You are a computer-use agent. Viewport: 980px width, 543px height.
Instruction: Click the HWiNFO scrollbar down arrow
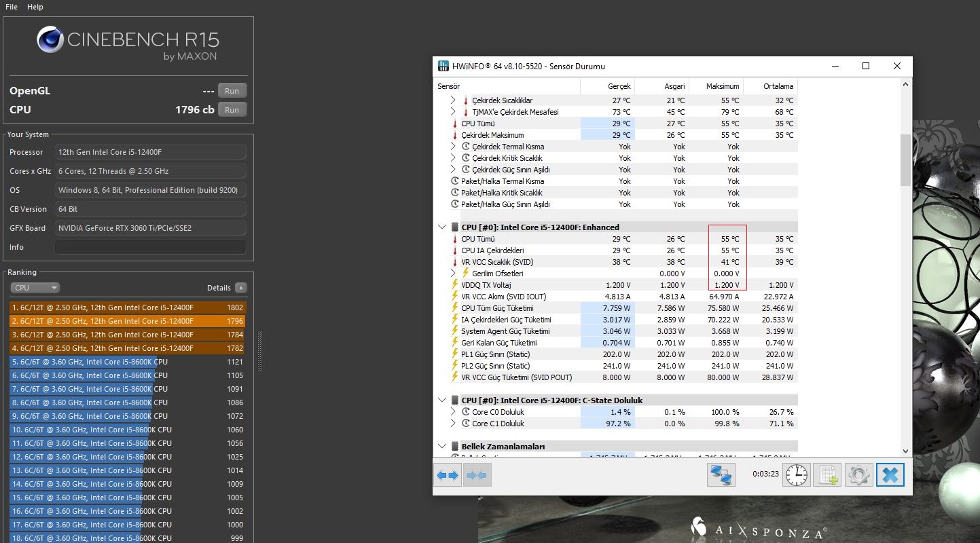coord(905,451)
